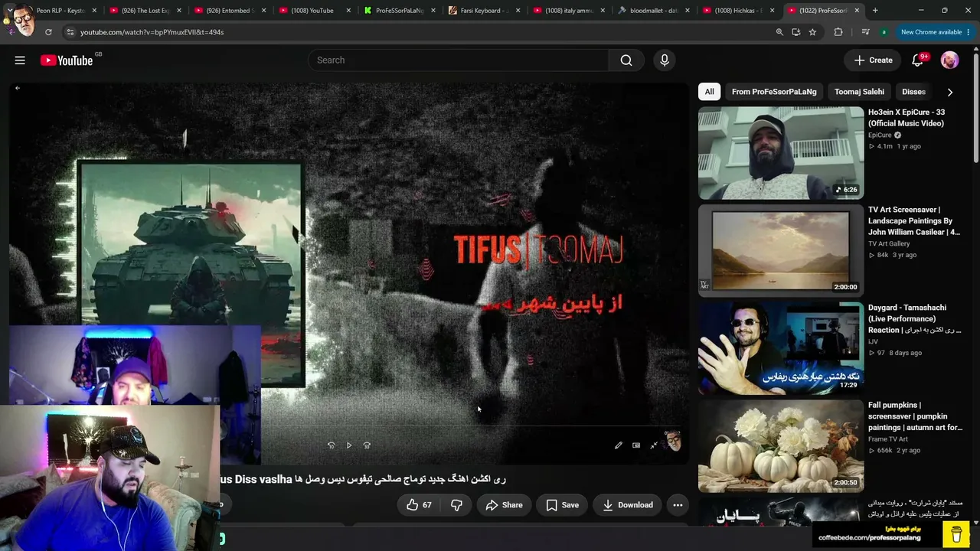The image size is (980, 551).
Task: Select the All filter chip
Action: click(x=710, y=92)
